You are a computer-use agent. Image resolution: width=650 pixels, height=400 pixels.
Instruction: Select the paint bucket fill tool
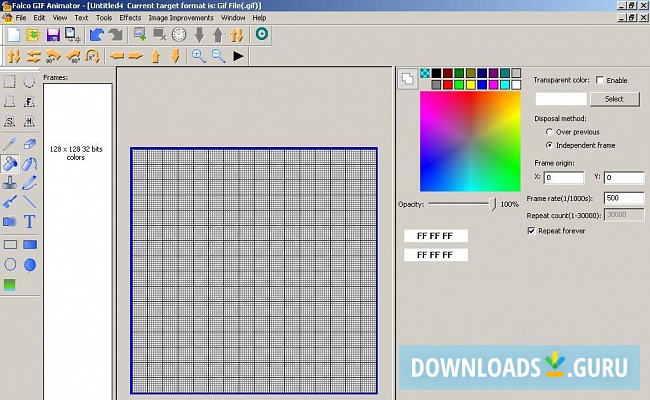click(x=10, y=163)
